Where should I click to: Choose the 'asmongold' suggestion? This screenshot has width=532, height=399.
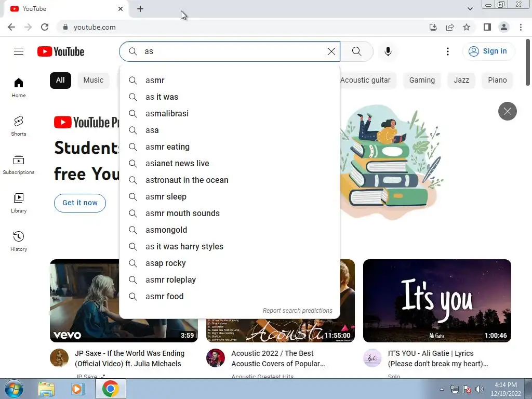[x=230, y=230]
